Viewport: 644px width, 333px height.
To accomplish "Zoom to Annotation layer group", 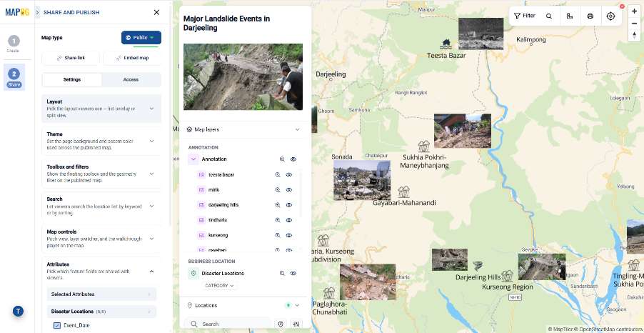I will (282, 159).
